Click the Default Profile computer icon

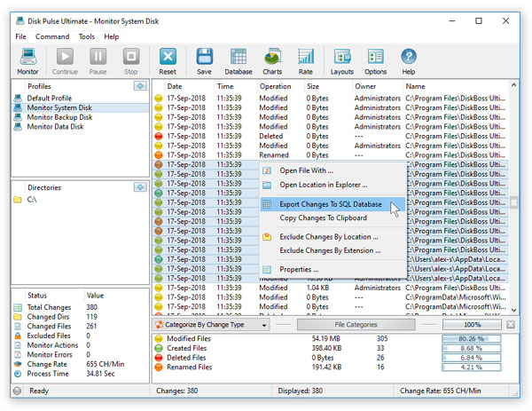pos(18,99)
